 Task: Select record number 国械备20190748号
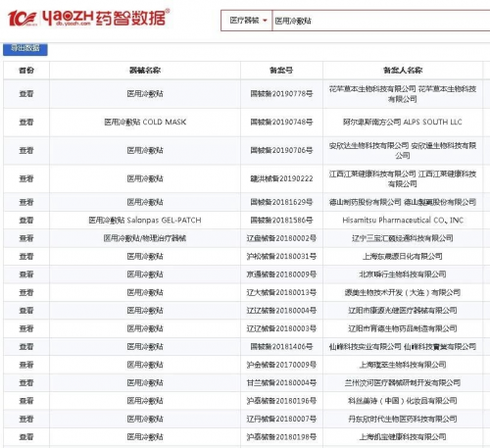point(281,123)
